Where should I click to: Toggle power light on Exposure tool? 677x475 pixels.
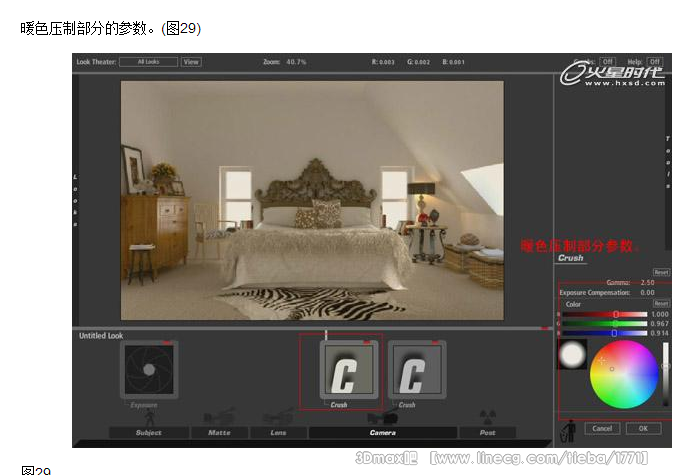point(168,343)
